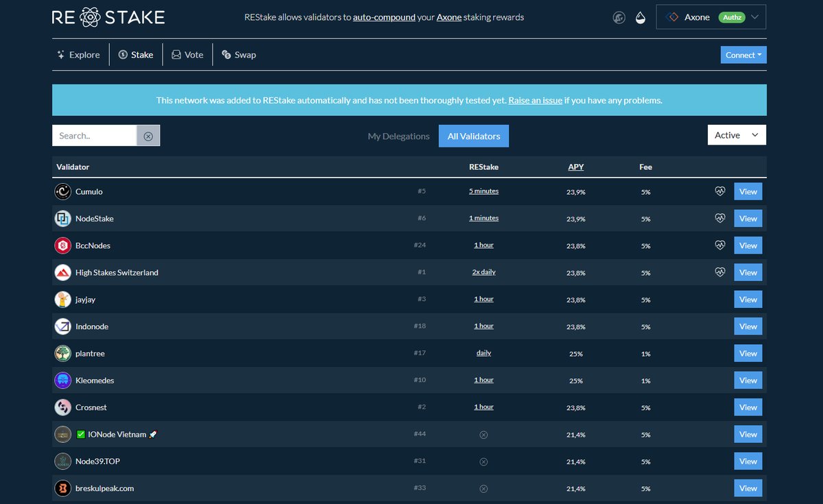
Task: Click the round coin icon beside droplet
Action: tap(619, 18)
